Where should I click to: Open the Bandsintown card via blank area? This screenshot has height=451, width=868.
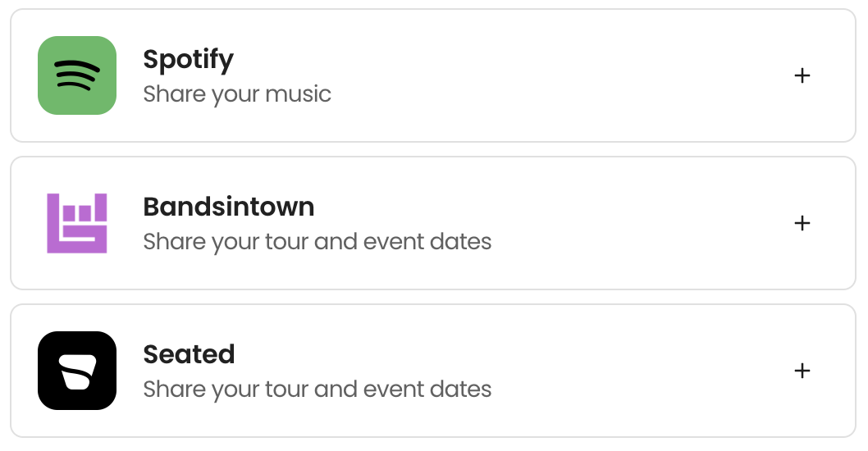tap(637, 223)
